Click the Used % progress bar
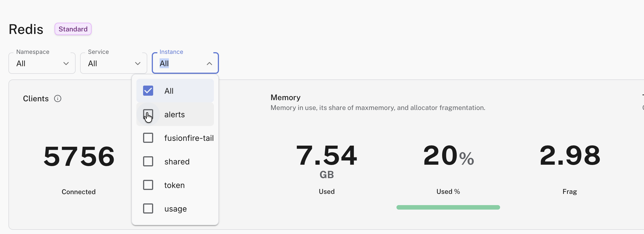Screen dimensions: 644x234 pyautogui.click(x=448, y=207)
